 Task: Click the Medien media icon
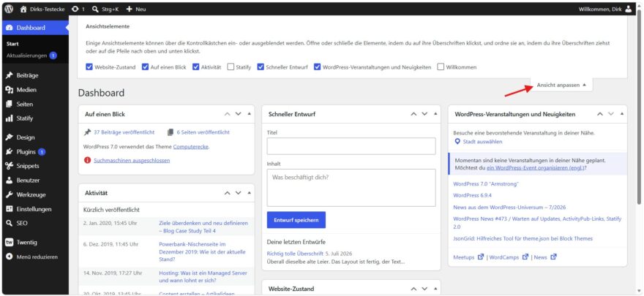tap(10, 90)
